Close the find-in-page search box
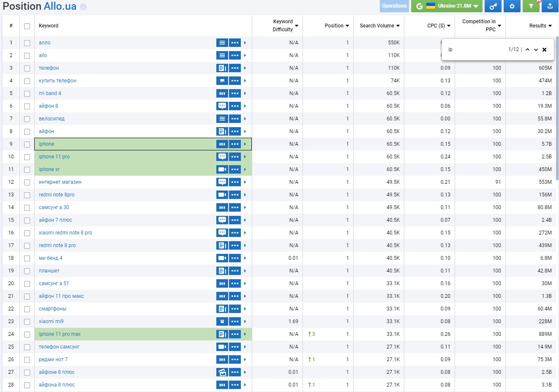 (x=545, y=49)
